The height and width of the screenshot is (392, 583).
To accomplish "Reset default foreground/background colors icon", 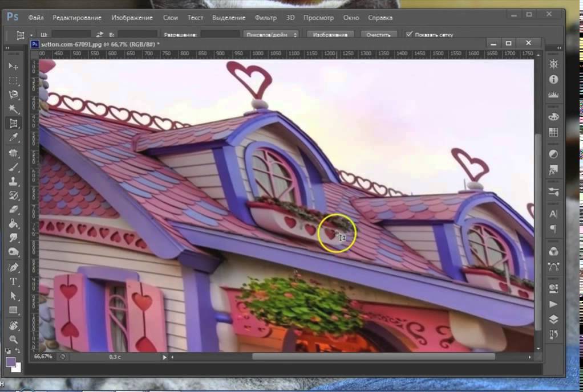I will [x=8, y=350].
